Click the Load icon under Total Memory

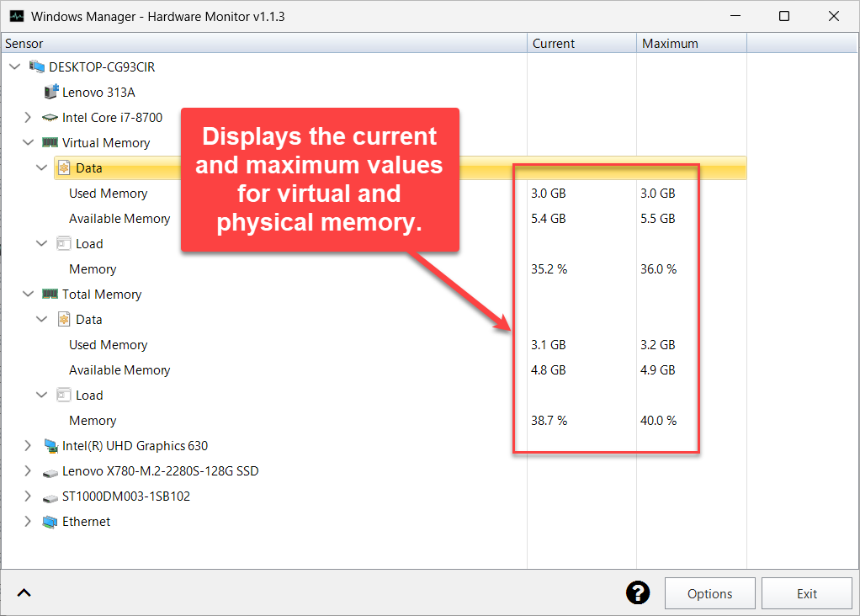point(64,395)
